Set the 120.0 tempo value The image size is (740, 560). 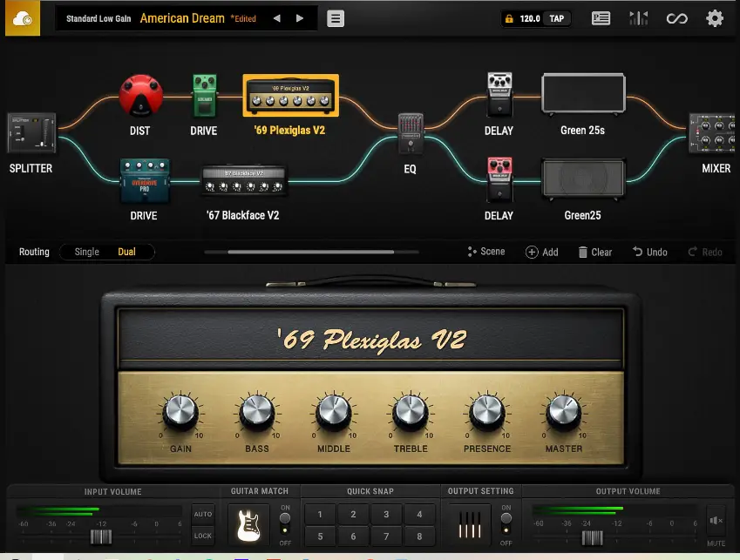[x=530, y=19]
